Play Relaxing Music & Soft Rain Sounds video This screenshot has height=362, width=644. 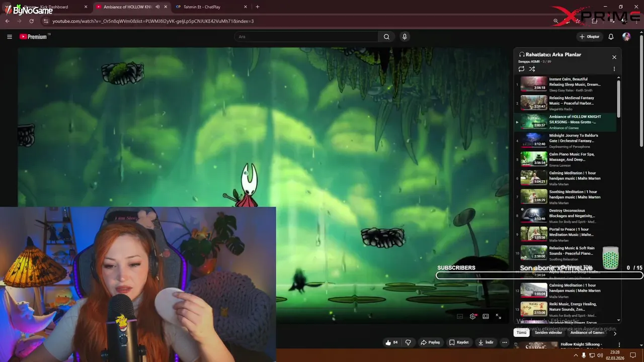point(566,253)
